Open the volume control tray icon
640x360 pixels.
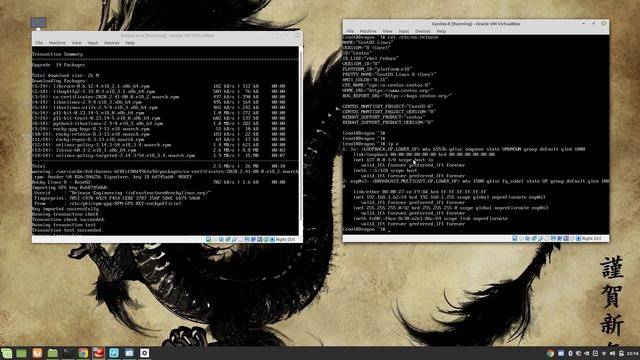pos(612,353)
